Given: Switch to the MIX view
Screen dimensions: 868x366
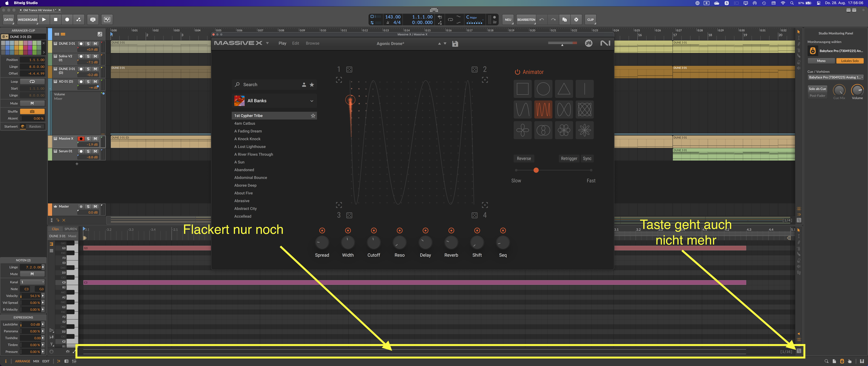Looking at the screenshot, I should 36,361.
